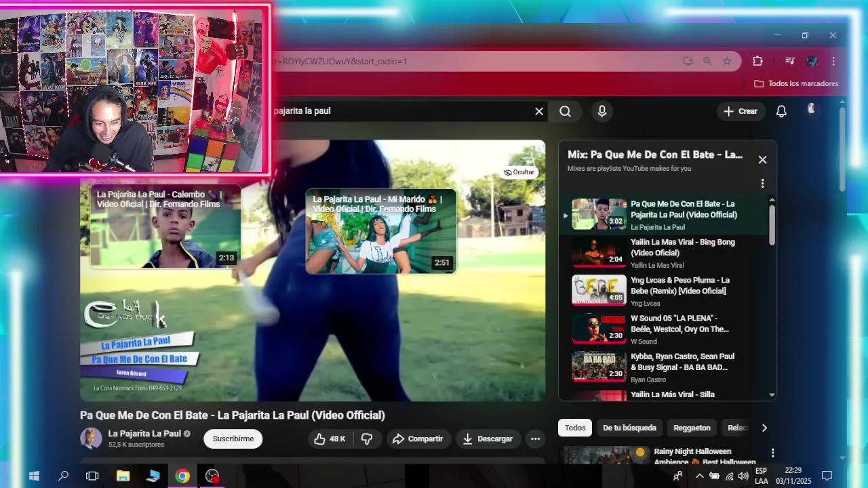868x488 pixels.
Task: Open Task View on taskbar
Action: tap(92, 476)
